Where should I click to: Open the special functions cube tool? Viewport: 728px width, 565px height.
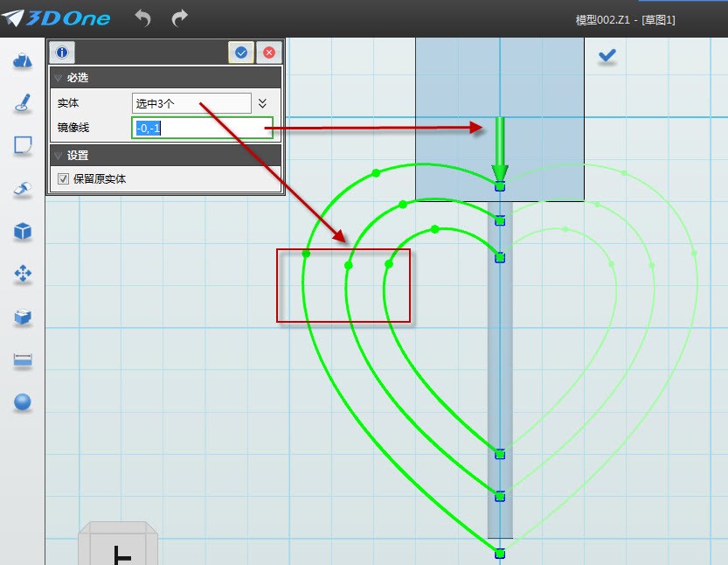[x=23, y=231]
